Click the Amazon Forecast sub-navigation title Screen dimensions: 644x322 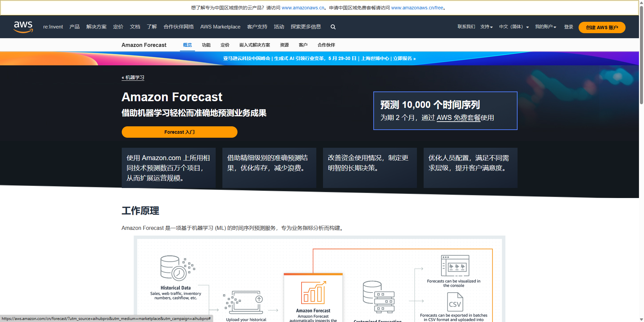pyautogui.click(x=144, y=45)
